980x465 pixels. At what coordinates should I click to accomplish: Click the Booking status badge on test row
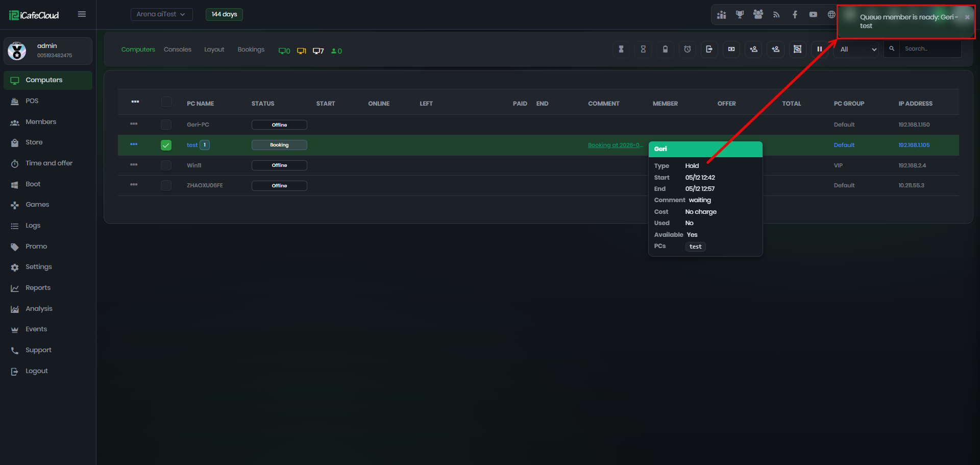[279, 145]
